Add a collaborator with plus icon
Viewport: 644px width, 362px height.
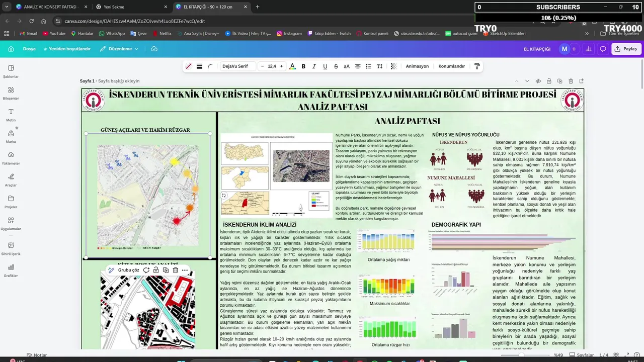click(x=574, y=49)
